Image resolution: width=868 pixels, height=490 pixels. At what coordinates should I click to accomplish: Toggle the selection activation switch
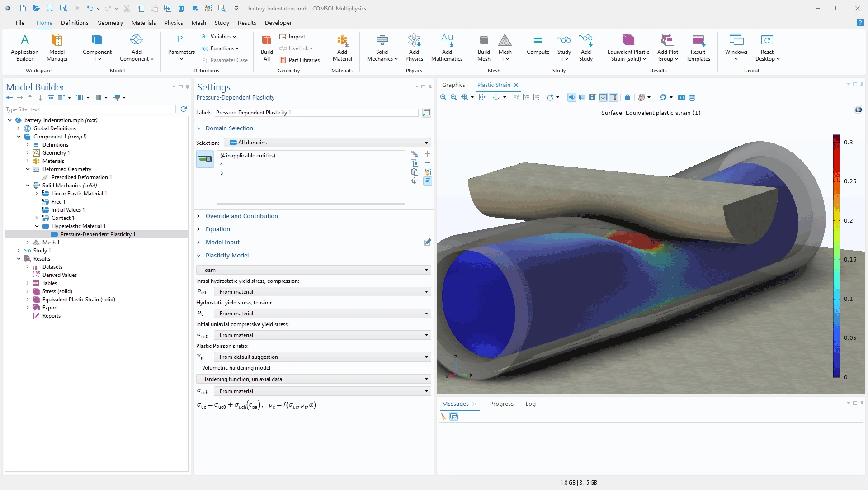coord(205,159)
